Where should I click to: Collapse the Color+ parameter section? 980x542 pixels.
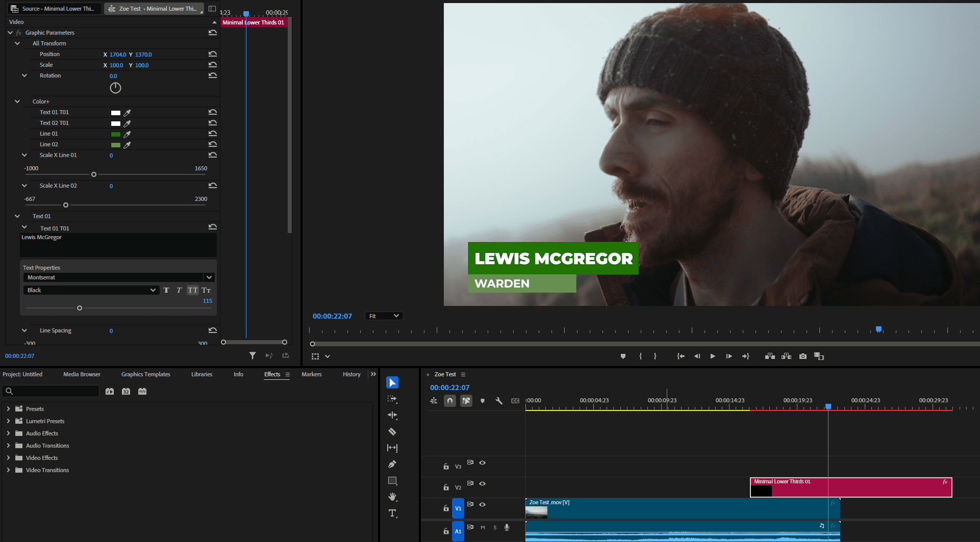coord(17,101)
